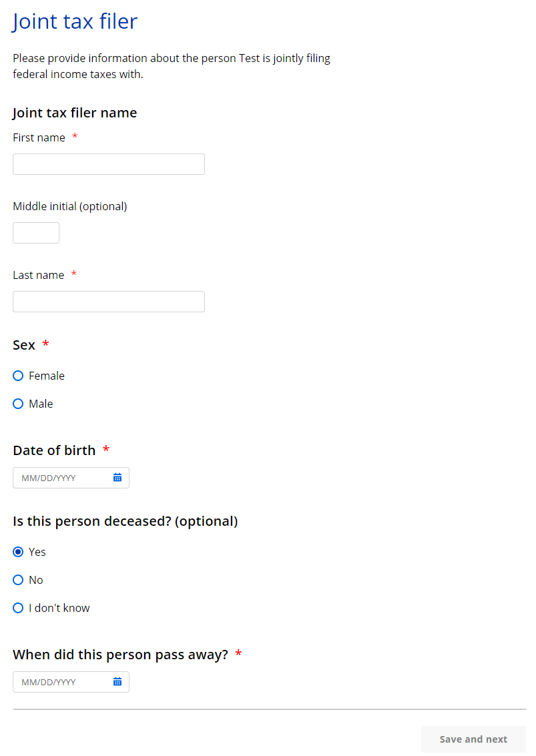Click the "Joint tax filer" page heading
This screenshot has height=756, width=536.
pyautogui.click(x=75, y=21)
